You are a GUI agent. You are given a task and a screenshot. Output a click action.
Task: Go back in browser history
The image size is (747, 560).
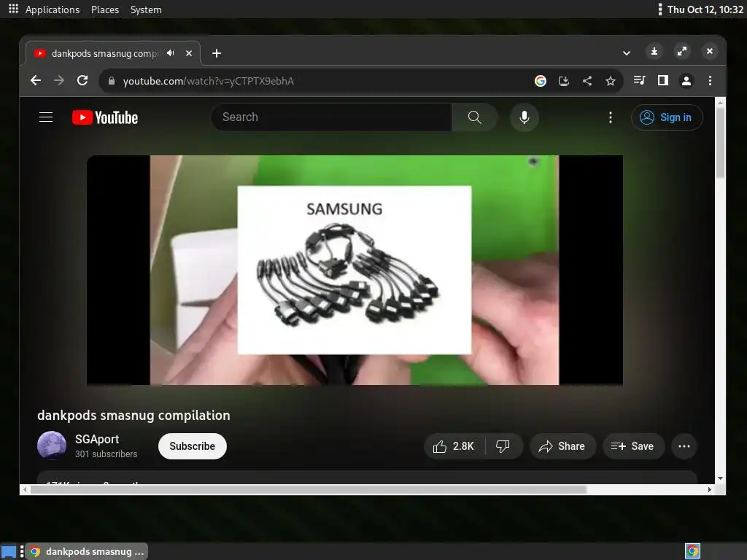(x=36, y=80)
